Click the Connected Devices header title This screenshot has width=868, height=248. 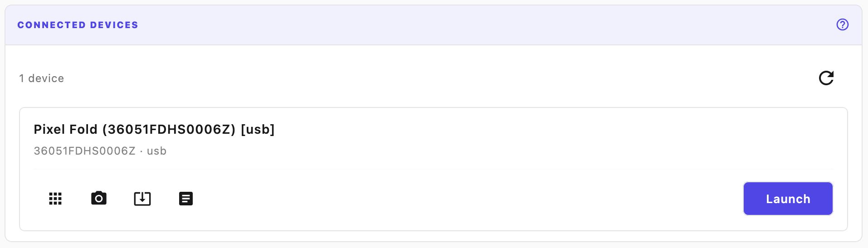(78, 25)
